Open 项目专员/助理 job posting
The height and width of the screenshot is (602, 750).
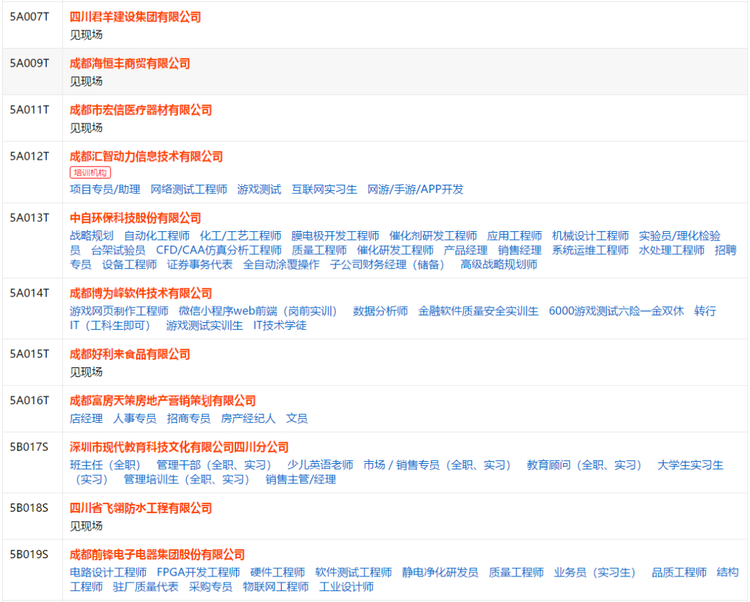(x=105, y=189)
